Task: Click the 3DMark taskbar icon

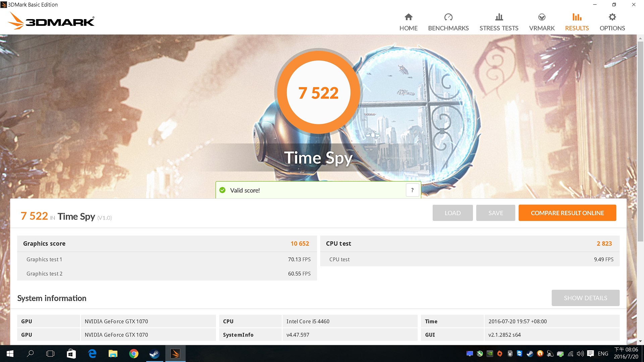Action: 175,354
